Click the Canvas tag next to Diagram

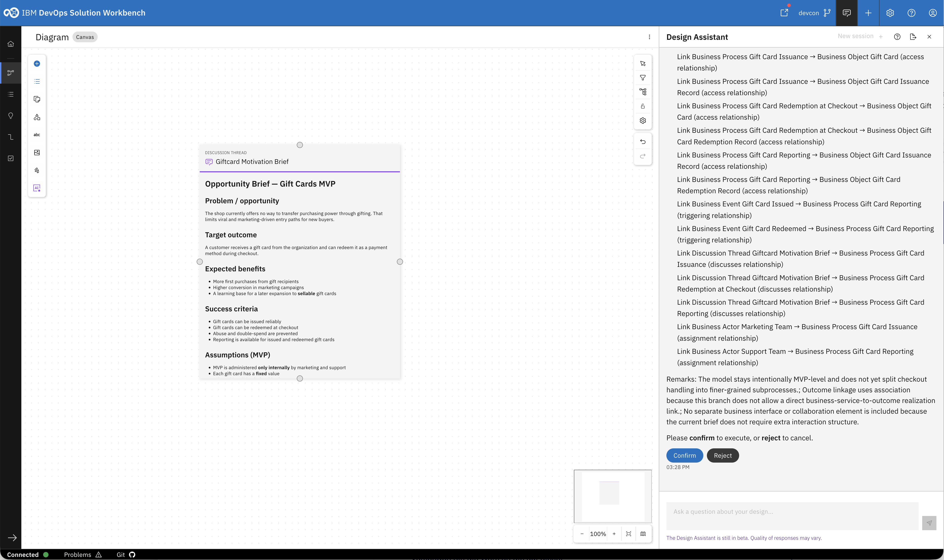tap(85, 37)
